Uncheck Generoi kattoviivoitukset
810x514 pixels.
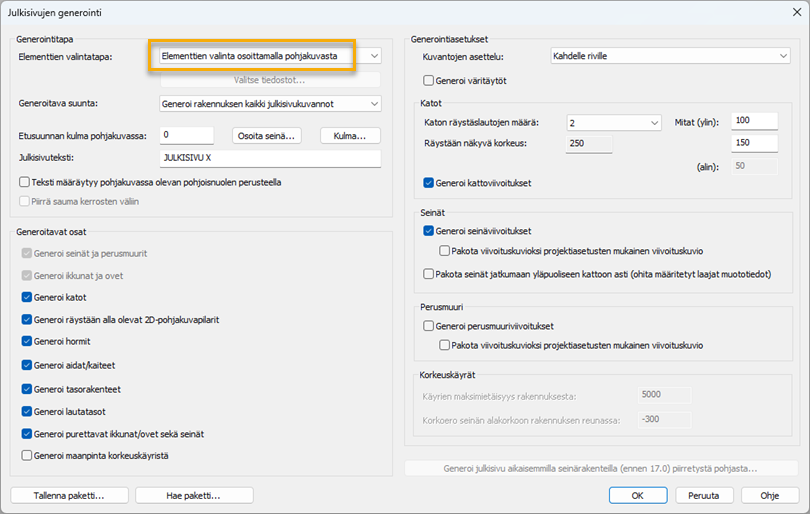pyautogui.click(x=429, y=183)
